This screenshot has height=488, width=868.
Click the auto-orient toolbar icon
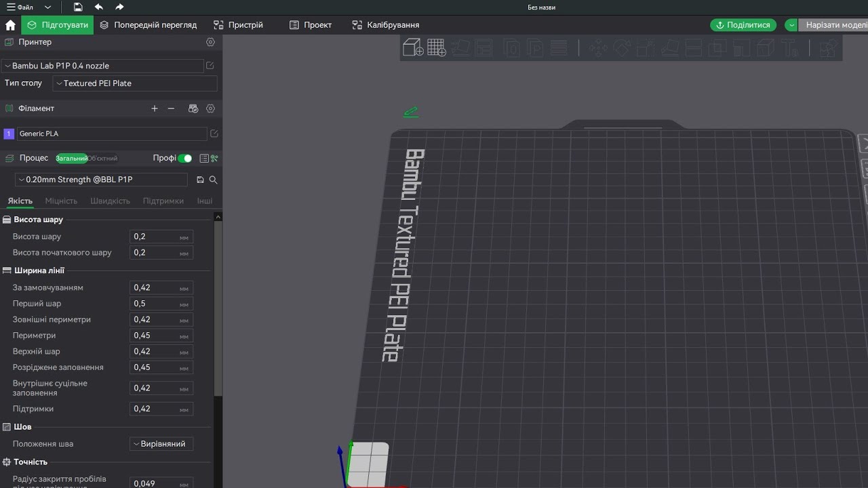460,48
